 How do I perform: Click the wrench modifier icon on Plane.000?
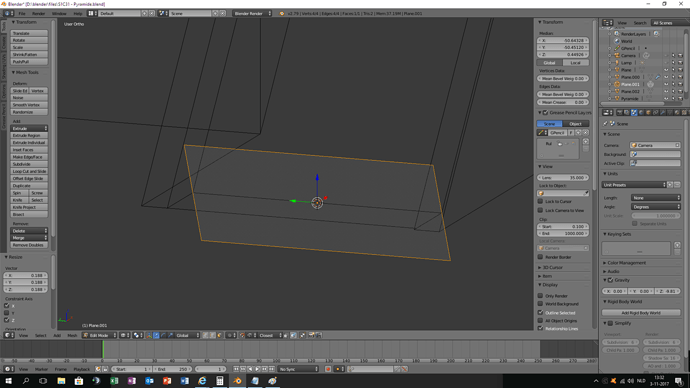pos(658,77)
